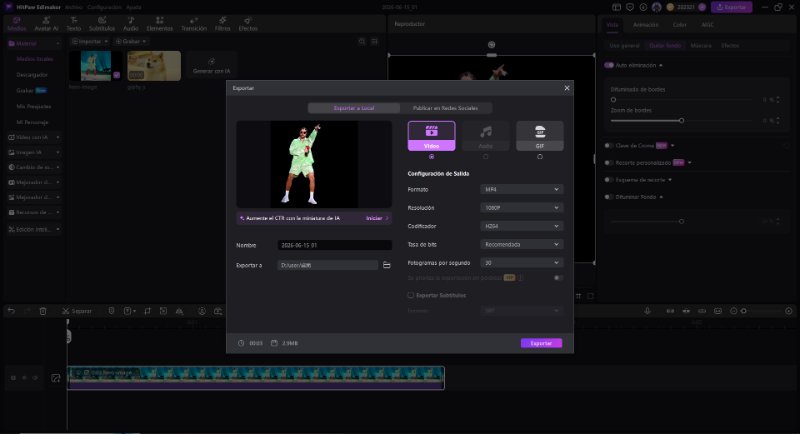The image size is (800, 434).
Task: Open the Filtros tool in toolbar
Action: click(x=222, y=24)
